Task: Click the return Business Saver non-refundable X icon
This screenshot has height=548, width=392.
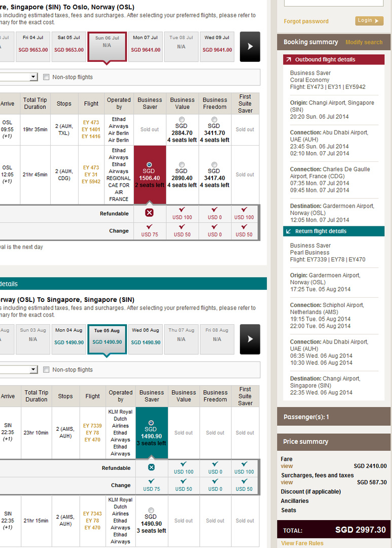Action: tap(151, 467)
